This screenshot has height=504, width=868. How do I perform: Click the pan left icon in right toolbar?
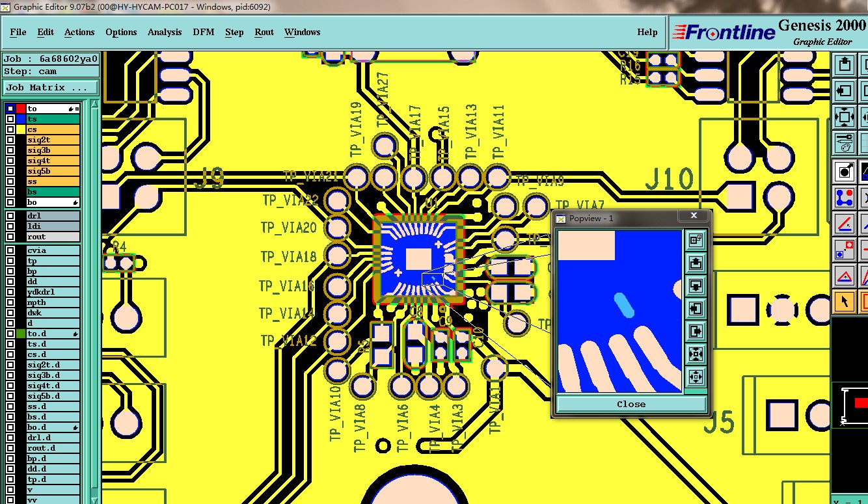point(845,91)
